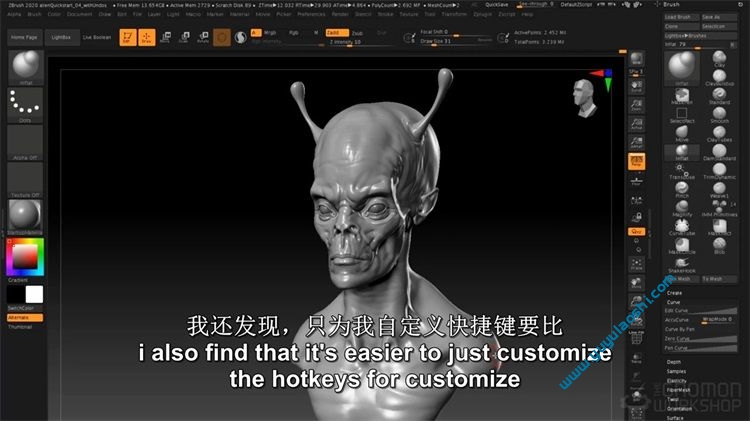Select the ClayTubes brush

pos(719,133)
